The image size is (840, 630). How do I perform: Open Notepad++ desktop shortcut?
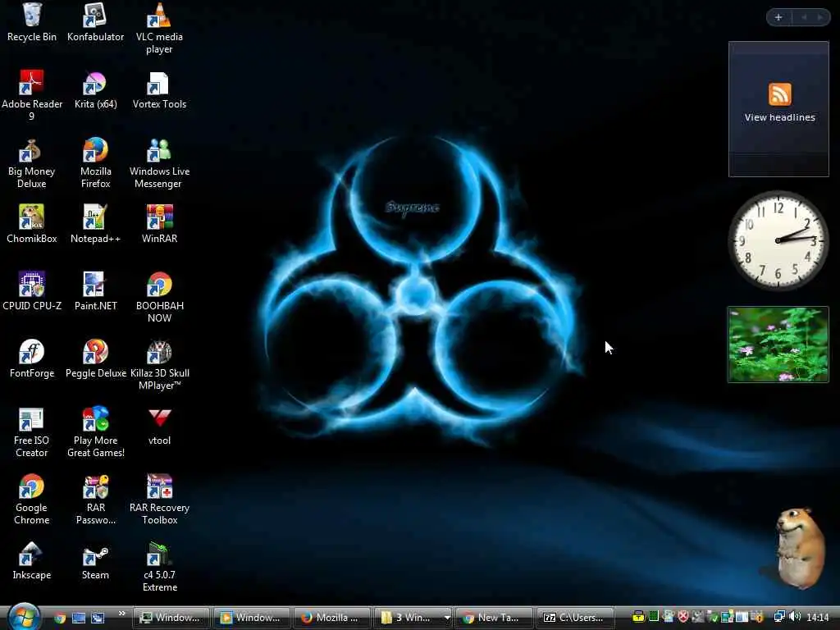[x=95, y=224]
